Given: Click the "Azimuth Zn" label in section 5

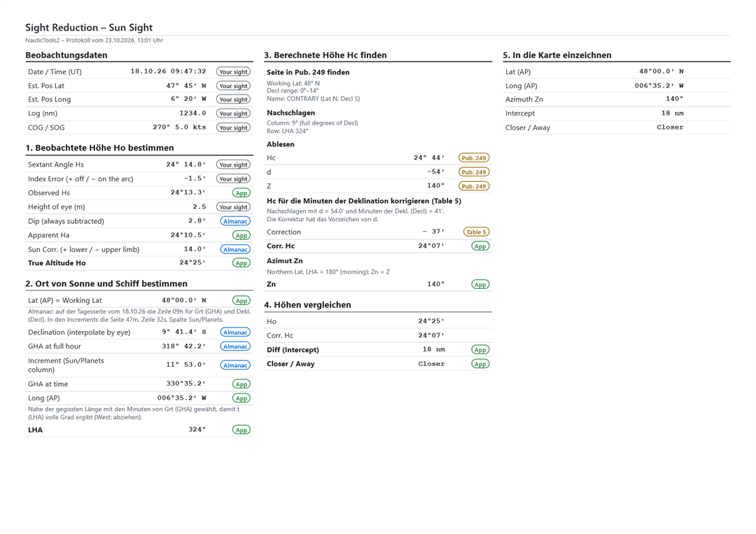Looking at the screenshot, I should 524,99.
